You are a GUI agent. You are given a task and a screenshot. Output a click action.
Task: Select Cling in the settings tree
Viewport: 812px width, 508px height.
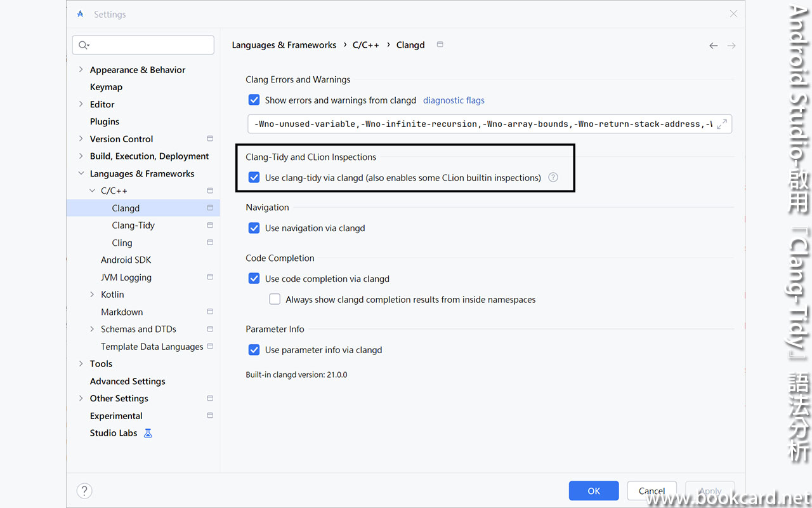coord(122,243)
